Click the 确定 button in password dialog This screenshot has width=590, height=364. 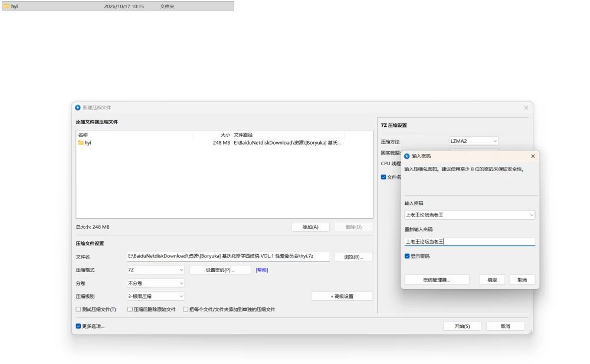pos(492,280)
